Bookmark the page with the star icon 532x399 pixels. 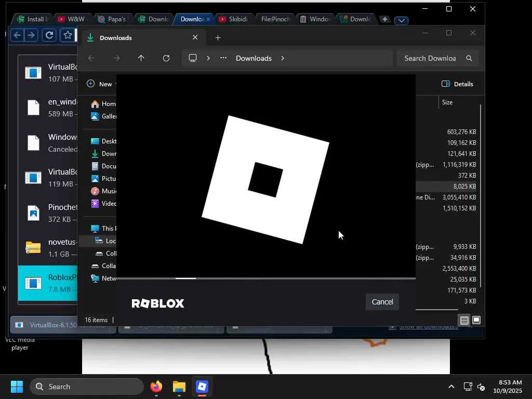pos(67,35)
